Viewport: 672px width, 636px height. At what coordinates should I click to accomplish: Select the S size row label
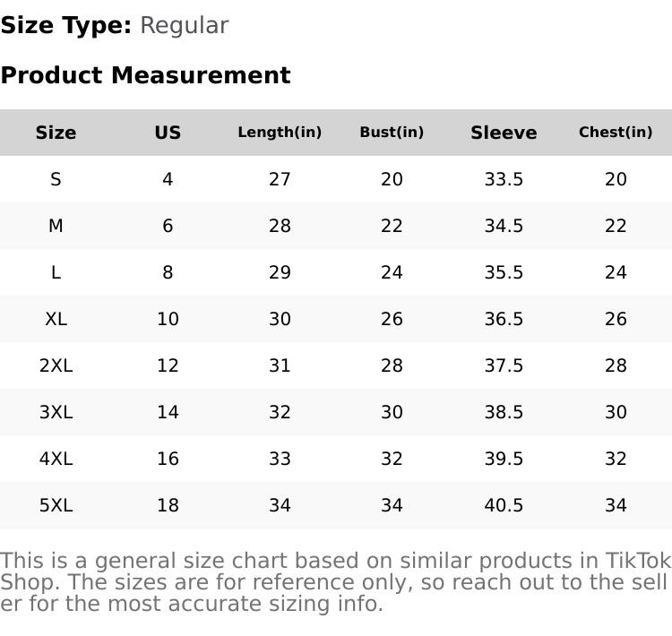point(56,179)
